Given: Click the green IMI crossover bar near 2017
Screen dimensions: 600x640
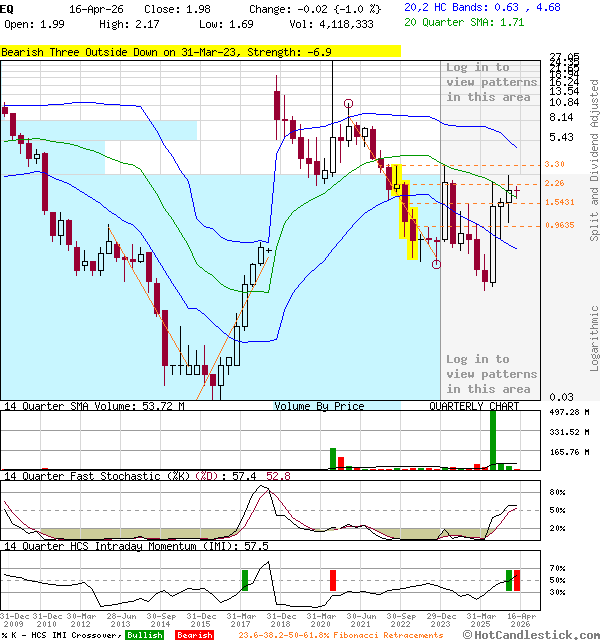Looking at the screenshot, I should click(244, 580).
